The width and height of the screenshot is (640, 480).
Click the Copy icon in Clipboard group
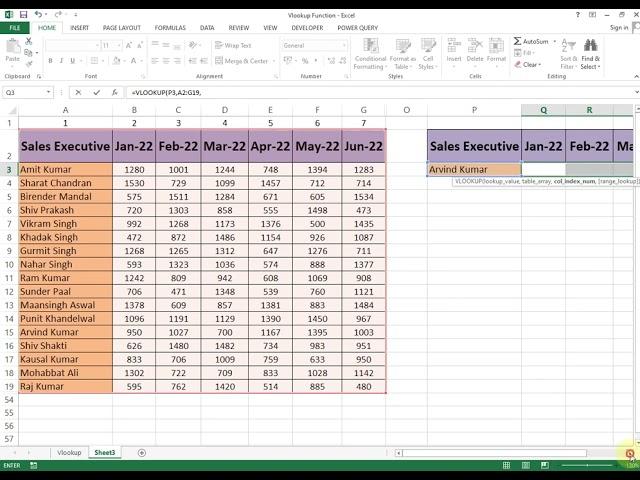click(x=28, y=53)
